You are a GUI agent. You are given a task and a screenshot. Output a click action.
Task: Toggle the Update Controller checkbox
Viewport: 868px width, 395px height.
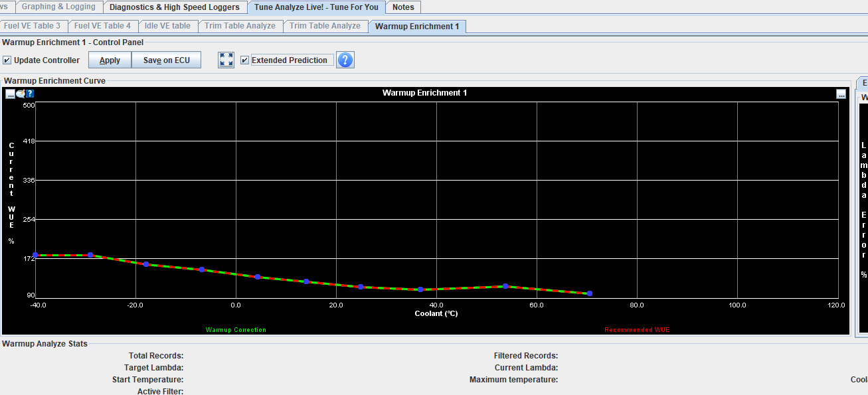pyautogui.click(x=7, y=60)
